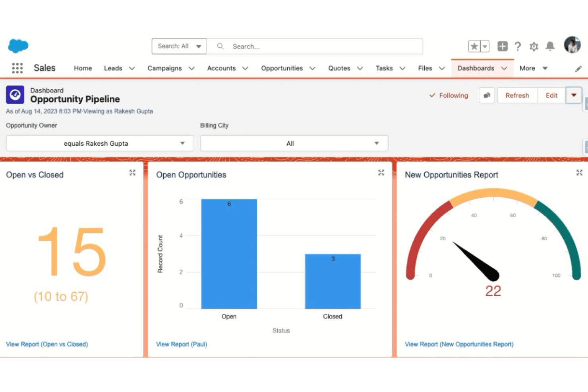Open View Report (New Opportunities Report) link
588x392 pixels.
click(x=459, y=344)
